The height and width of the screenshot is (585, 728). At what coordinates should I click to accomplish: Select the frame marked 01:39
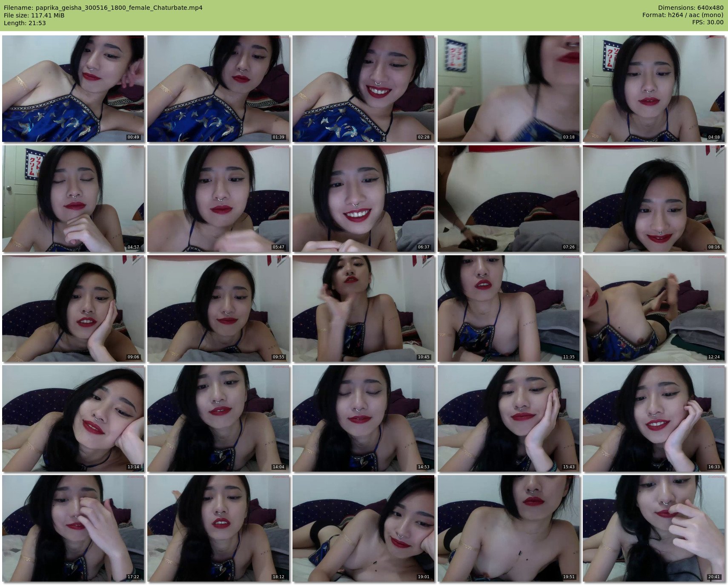218,89
